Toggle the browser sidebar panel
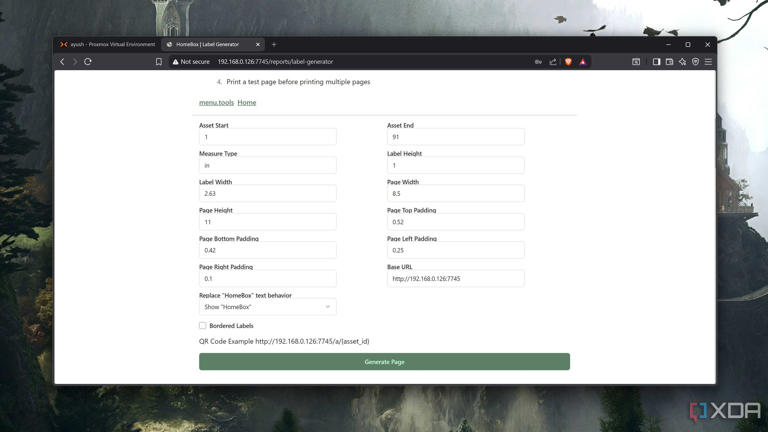Viewport: 768px width, 432px height. pos(656,62)
